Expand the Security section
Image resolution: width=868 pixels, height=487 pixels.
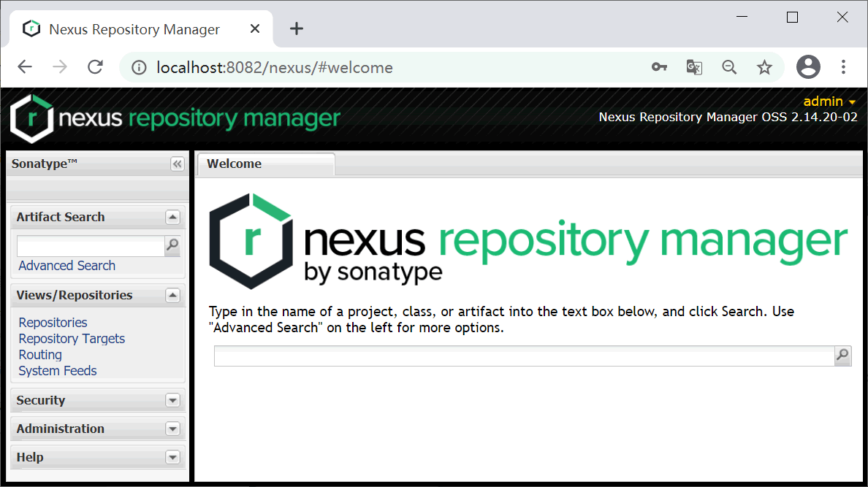pyautogui.click(x=173, y=400)
